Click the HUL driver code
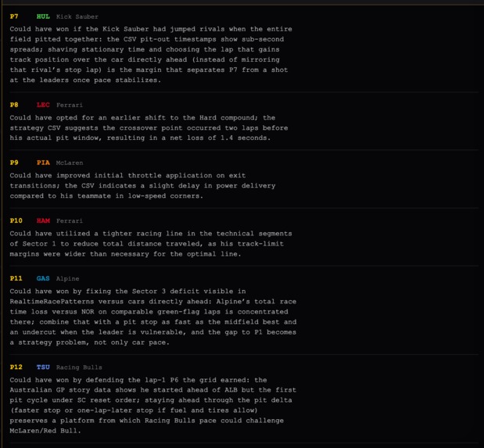The width and height of the screenshot is (484, 448). coord(43,16)
